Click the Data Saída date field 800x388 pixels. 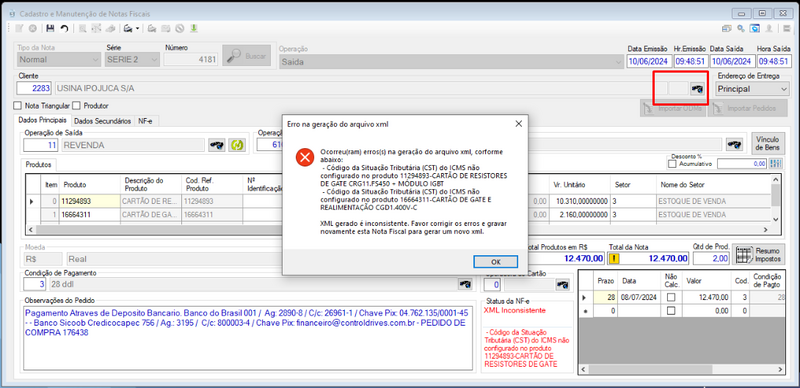(732, 61)
